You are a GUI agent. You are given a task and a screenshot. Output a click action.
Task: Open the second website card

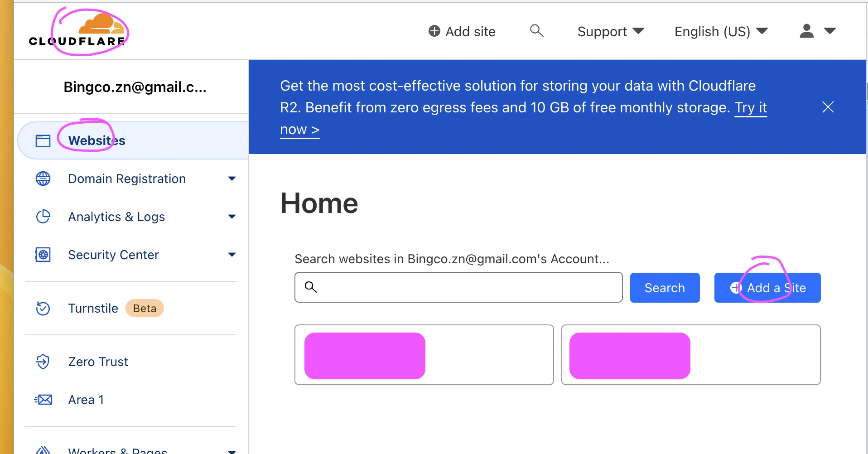click(691, 355)
